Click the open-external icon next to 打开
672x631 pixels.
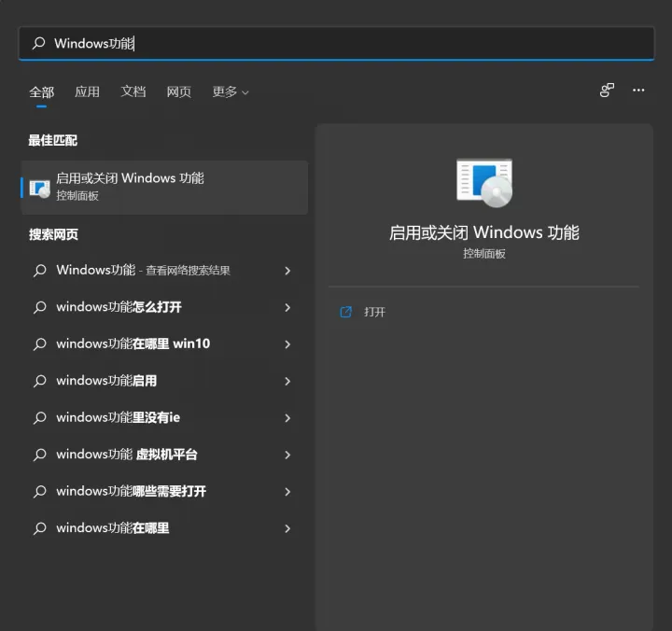[x=346, y=312]
